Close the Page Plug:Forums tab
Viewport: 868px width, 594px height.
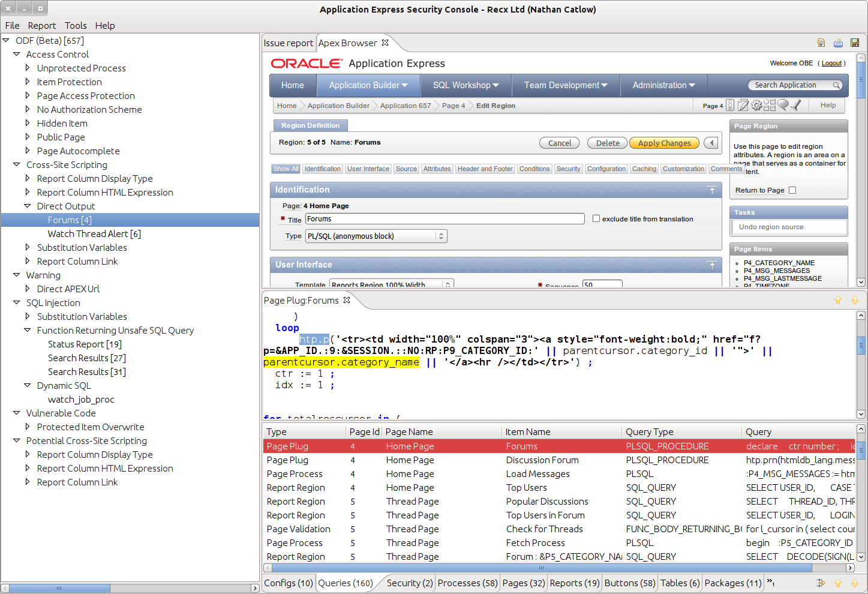[x=347, y=300]
